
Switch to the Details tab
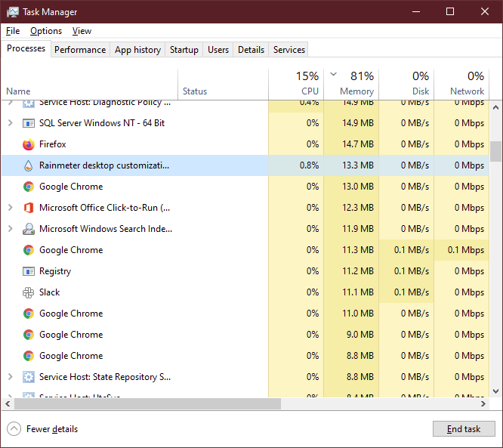click(x=251, y=50)
